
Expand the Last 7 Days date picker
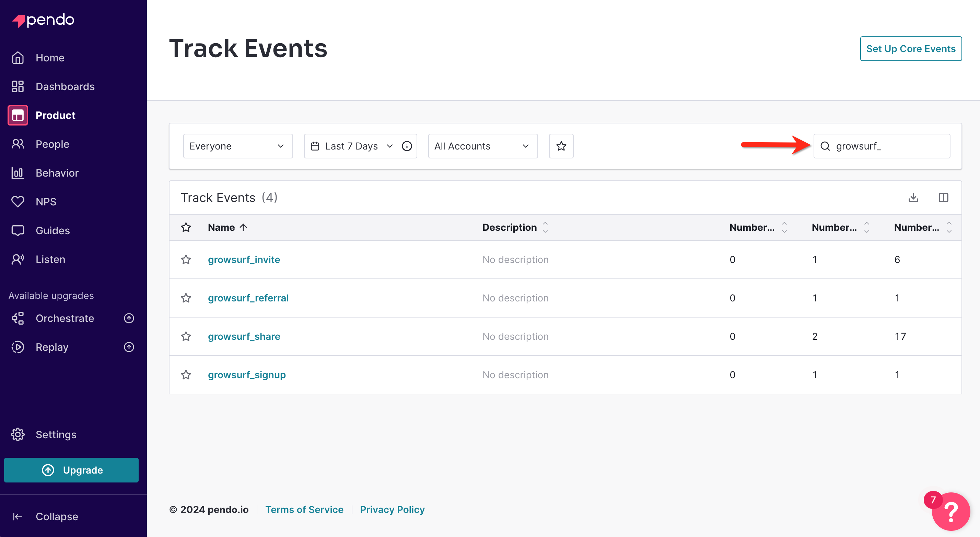[x=351, y=146]
